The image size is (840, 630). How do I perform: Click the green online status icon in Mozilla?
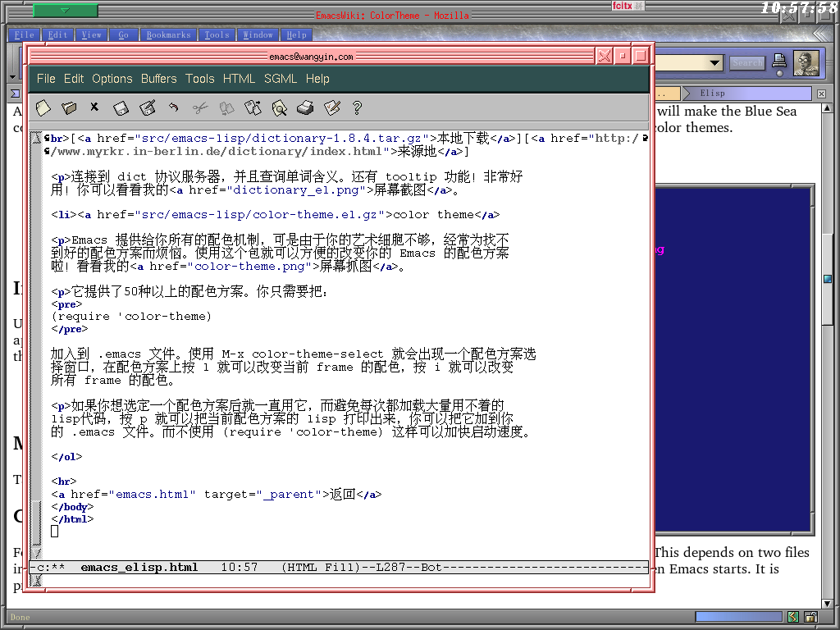[x=793, y=617]
